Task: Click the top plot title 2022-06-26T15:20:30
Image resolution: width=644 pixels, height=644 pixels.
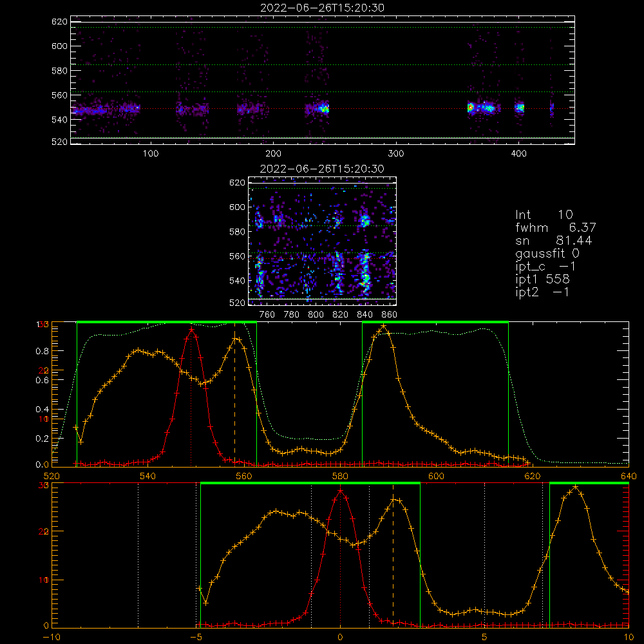Action: (x=323, y=8)
